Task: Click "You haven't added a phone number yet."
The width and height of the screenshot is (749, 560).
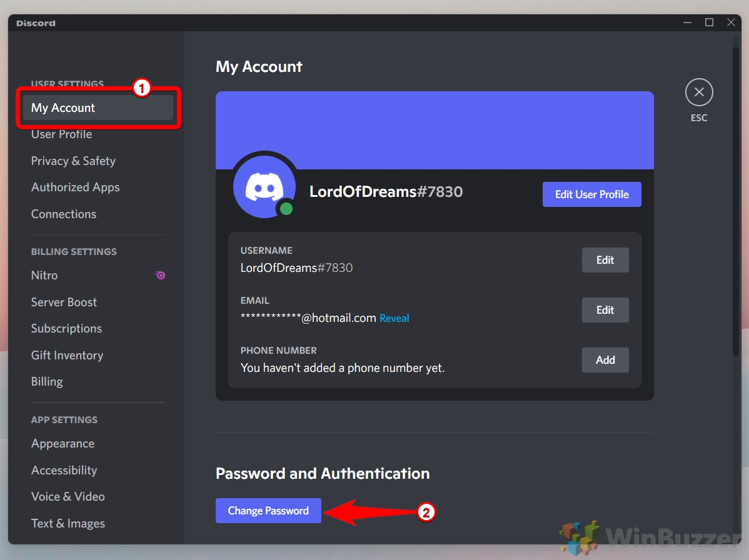Action: click(x=343, y=368)
